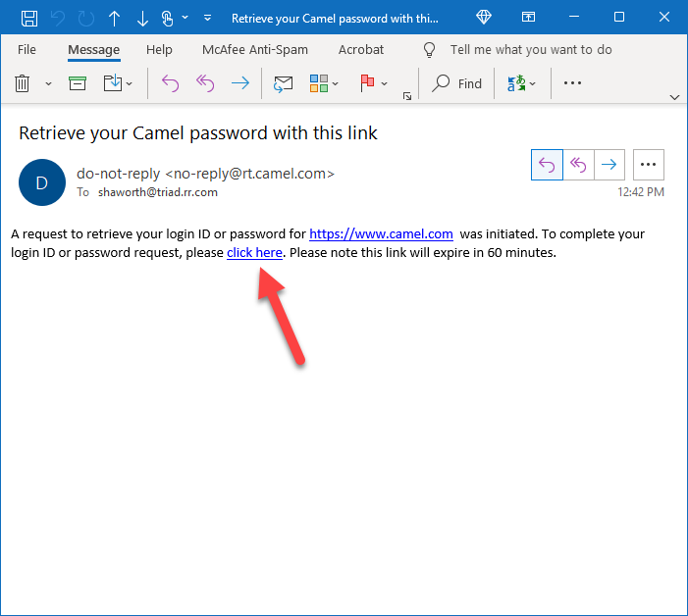
Task: Click Reply All button in the message header
Action: click(578, 165)
